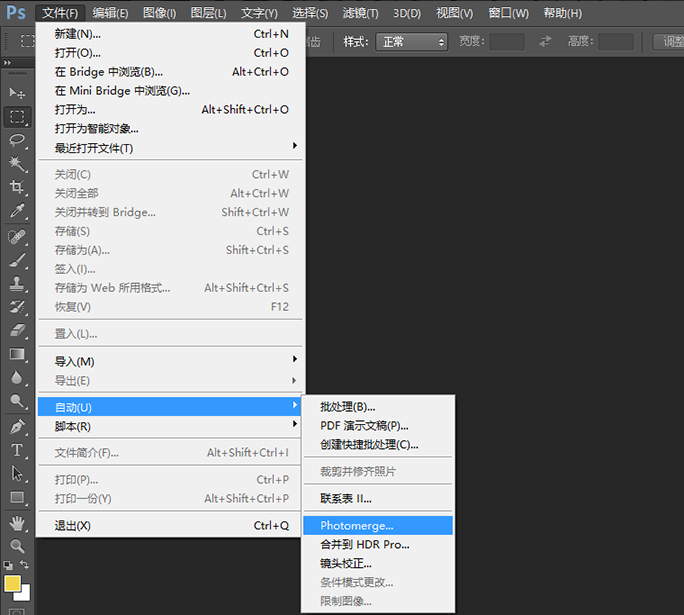Select the Dodge tool
This screenshot has width=684, height=615.
(17, 400)
